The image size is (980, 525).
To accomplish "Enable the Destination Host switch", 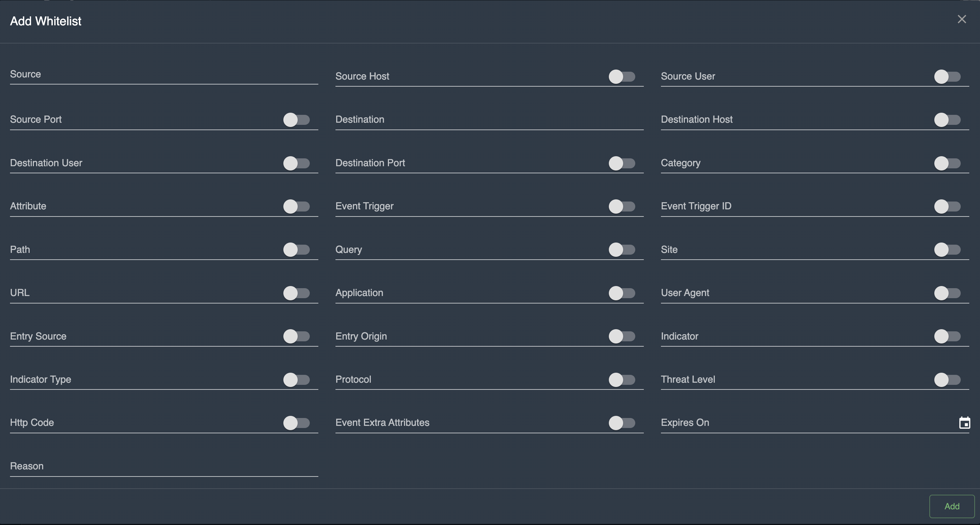I will click(x=947, y=120).
